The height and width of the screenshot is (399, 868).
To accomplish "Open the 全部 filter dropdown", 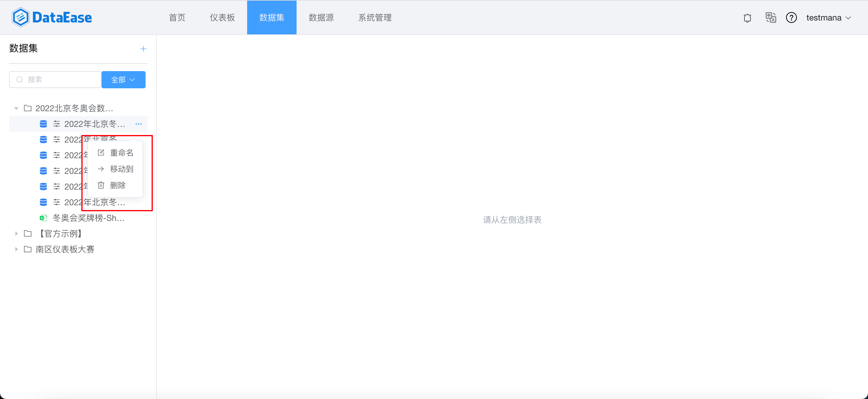I will click(x=123, y=80).
